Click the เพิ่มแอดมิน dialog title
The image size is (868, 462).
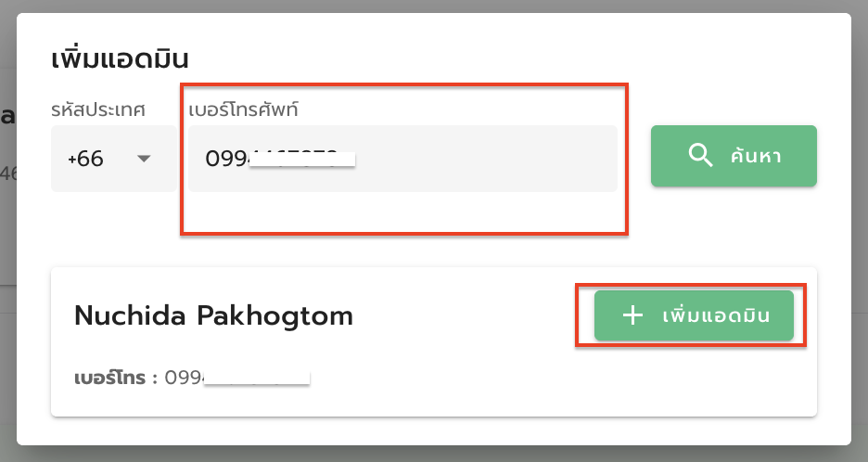(x=121, y=58)
